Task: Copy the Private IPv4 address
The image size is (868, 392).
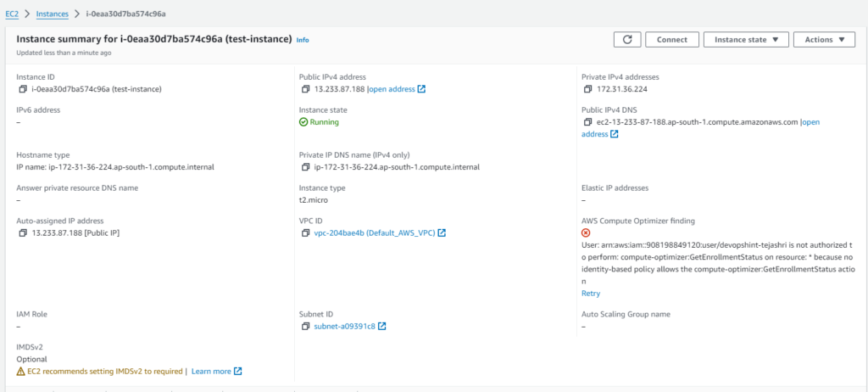Action: [x=588, y=89]
